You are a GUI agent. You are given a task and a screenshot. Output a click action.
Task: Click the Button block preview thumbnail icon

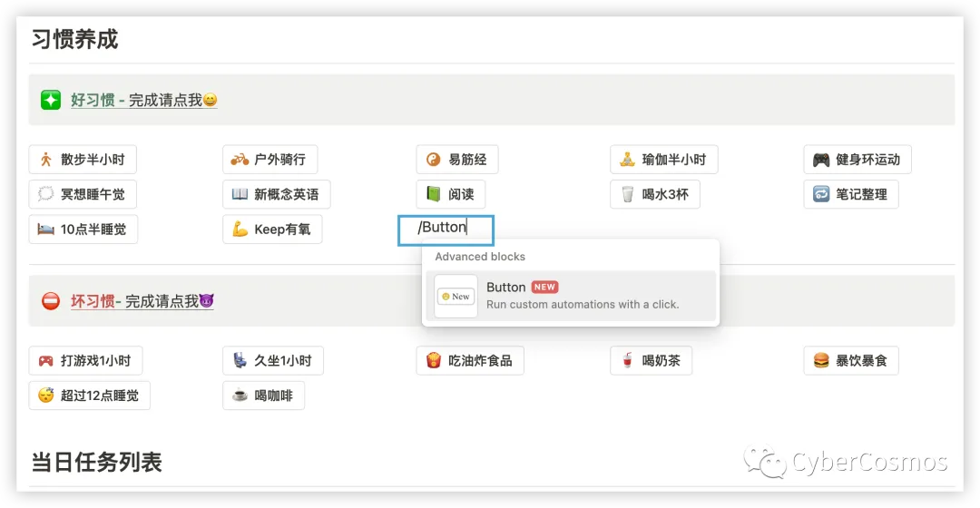pos(456,296)
